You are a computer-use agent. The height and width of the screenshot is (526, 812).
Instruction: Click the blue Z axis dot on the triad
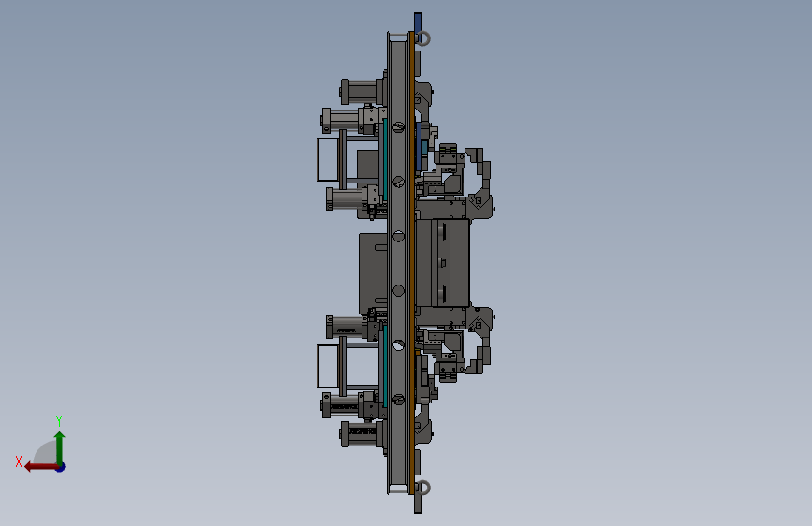tap(61, 467)
